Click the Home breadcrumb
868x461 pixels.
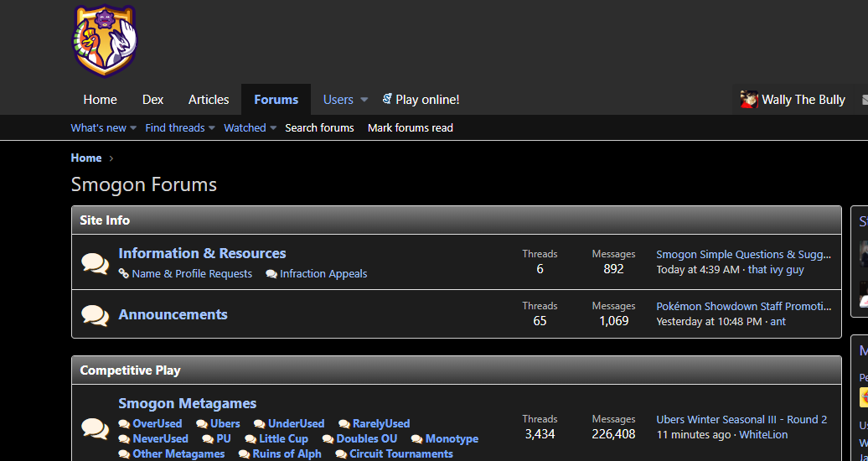pyautogui.click(x=86, y=158)
